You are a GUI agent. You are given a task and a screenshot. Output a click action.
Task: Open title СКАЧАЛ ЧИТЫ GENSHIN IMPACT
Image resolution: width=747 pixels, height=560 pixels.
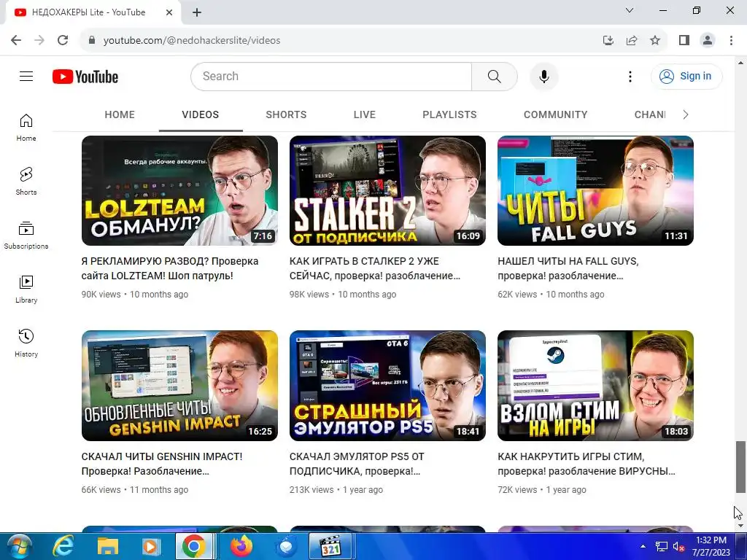[162, 464]
